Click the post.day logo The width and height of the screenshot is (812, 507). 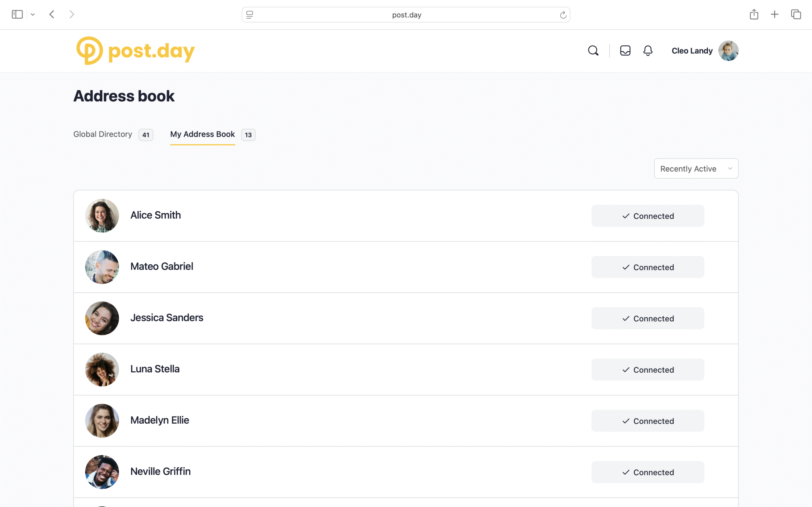point(135,51)
